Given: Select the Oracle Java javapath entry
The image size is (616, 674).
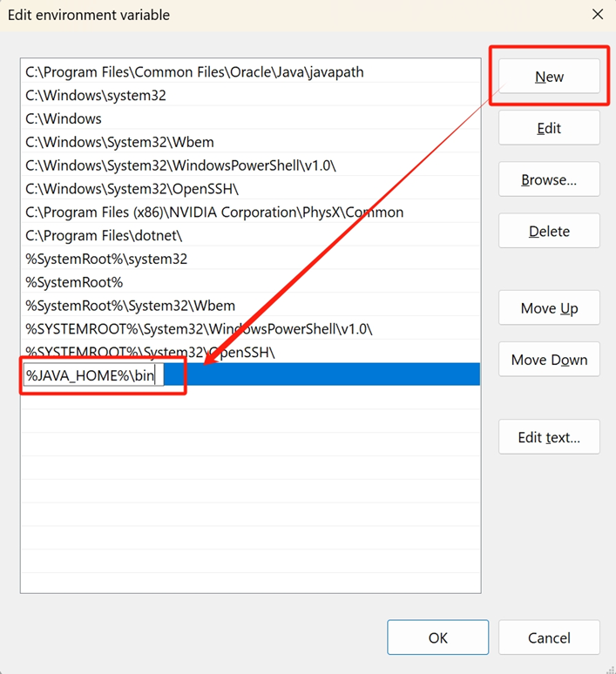Looking at the screenshot, I should (x=194, y=72).
